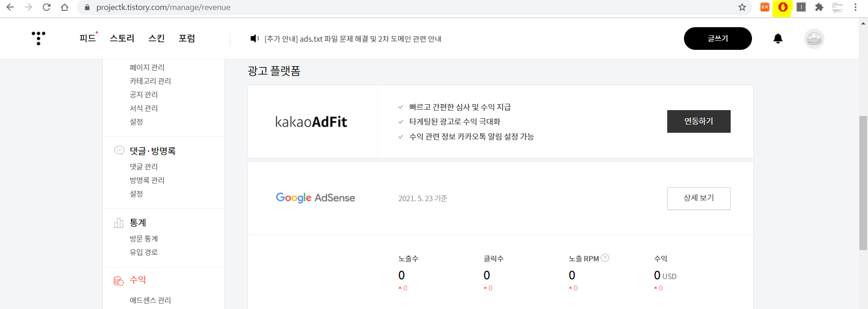The image size is (868, 309).
Task: Open the orange EX extension icon
Action: click(x=765, y=7)
